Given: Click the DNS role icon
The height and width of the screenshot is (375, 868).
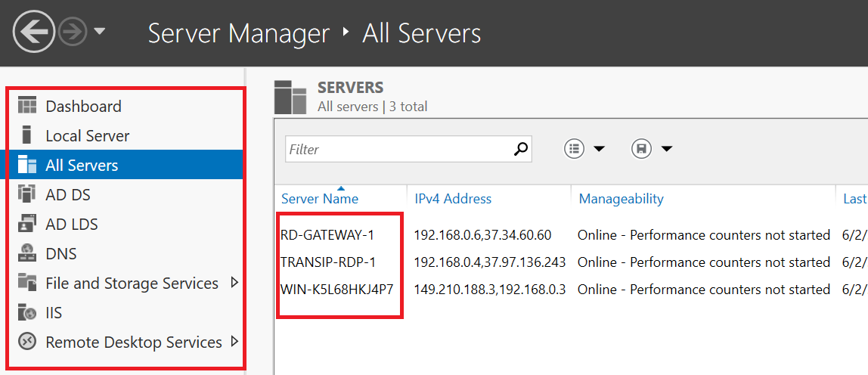Looking at the screenshot, I should (27, 254).
